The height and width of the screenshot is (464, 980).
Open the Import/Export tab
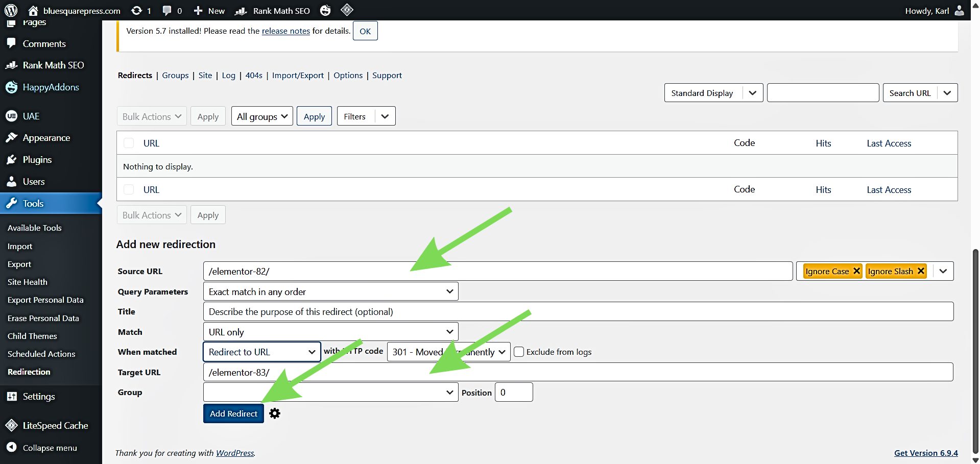(x=298, y=75)
